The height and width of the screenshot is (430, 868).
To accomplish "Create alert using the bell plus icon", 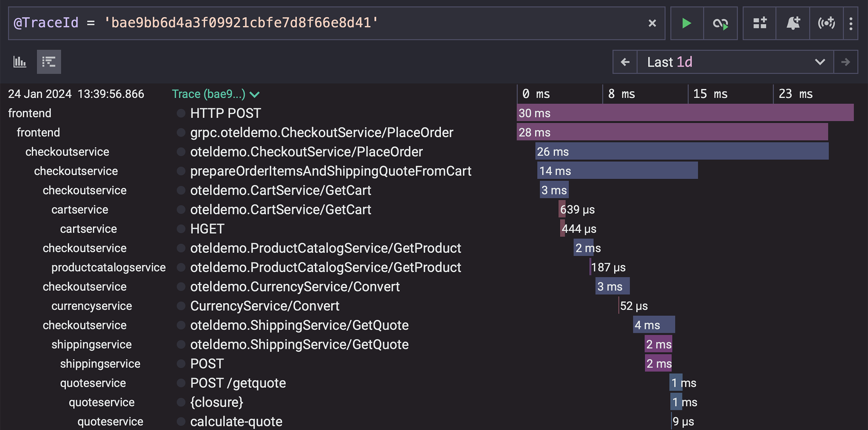I will coord(793,23).
